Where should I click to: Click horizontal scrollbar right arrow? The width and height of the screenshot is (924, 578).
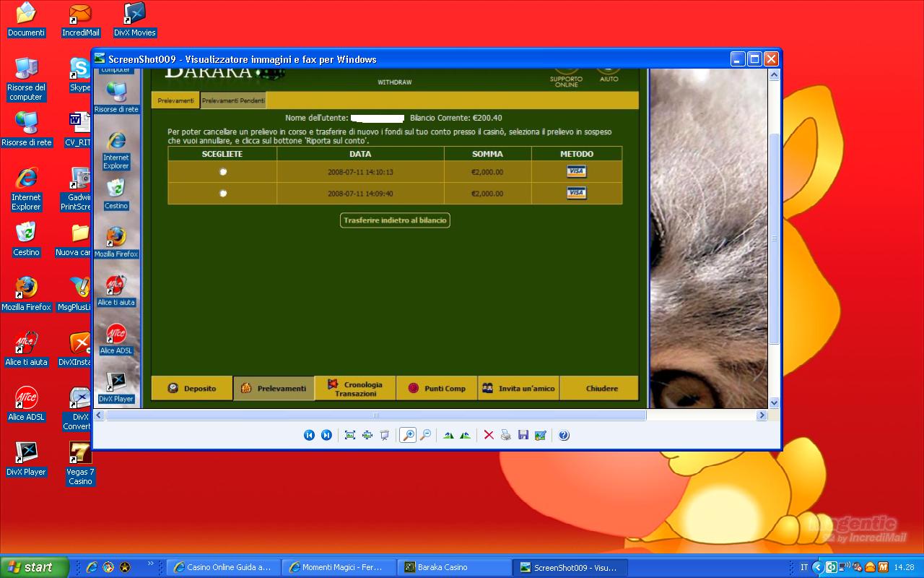pos(761,415)
